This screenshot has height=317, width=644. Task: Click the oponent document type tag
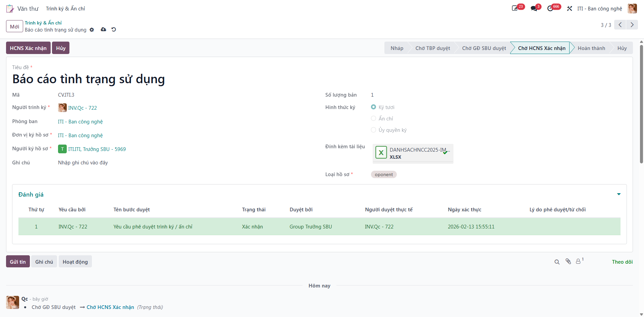coord(384,174)
